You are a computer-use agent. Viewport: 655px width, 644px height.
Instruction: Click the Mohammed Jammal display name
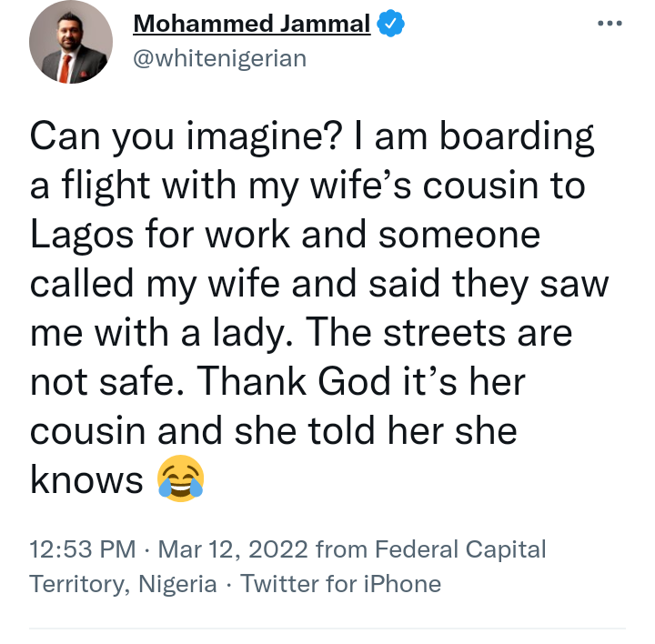251,25
